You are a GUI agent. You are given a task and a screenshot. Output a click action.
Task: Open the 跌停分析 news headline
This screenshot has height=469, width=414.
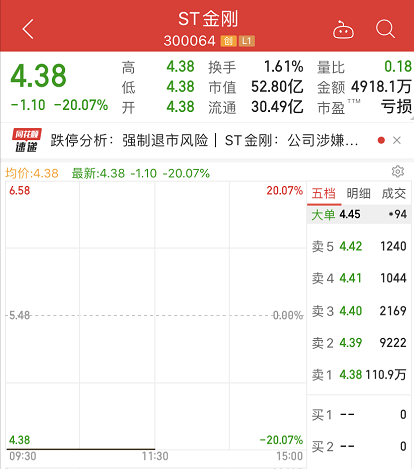coord(204,140)
